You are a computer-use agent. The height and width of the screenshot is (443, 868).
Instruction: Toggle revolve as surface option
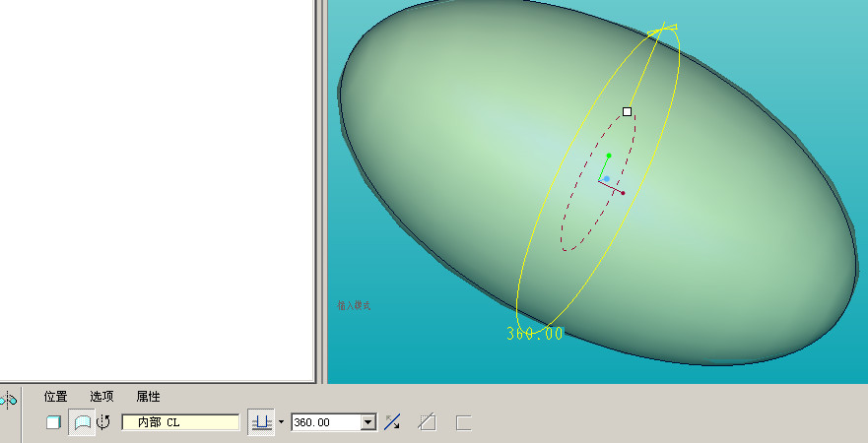82,422
